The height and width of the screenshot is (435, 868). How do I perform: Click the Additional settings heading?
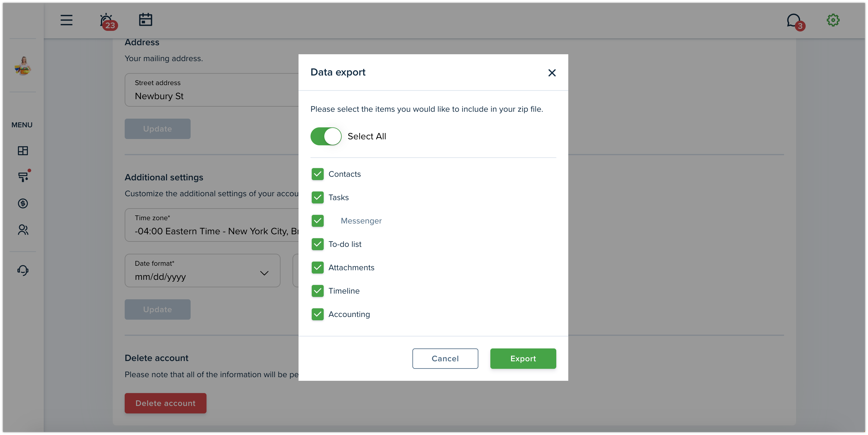pyautogui.click(x=164, y=177)
